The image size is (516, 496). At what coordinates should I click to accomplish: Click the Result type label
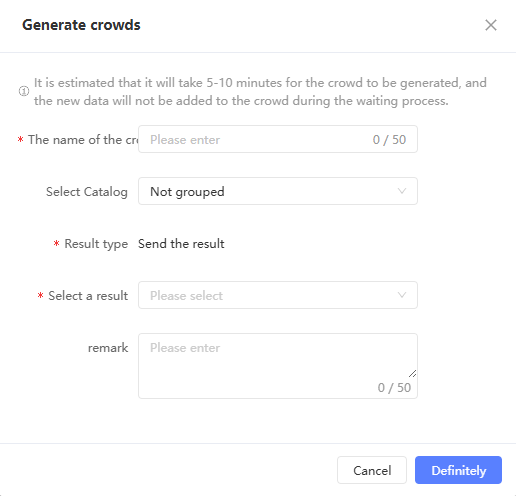coord(96,244)
